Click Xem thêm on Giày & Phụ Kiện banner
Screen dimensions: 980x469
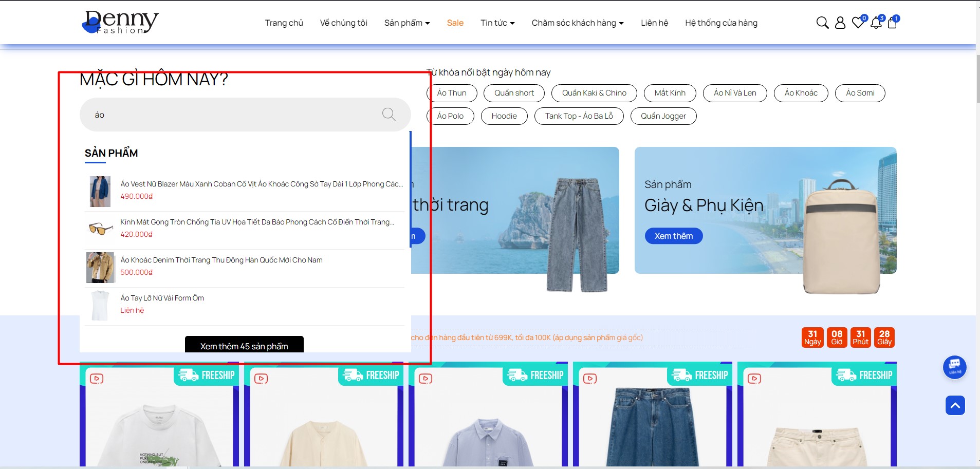[x=674, y=236]
